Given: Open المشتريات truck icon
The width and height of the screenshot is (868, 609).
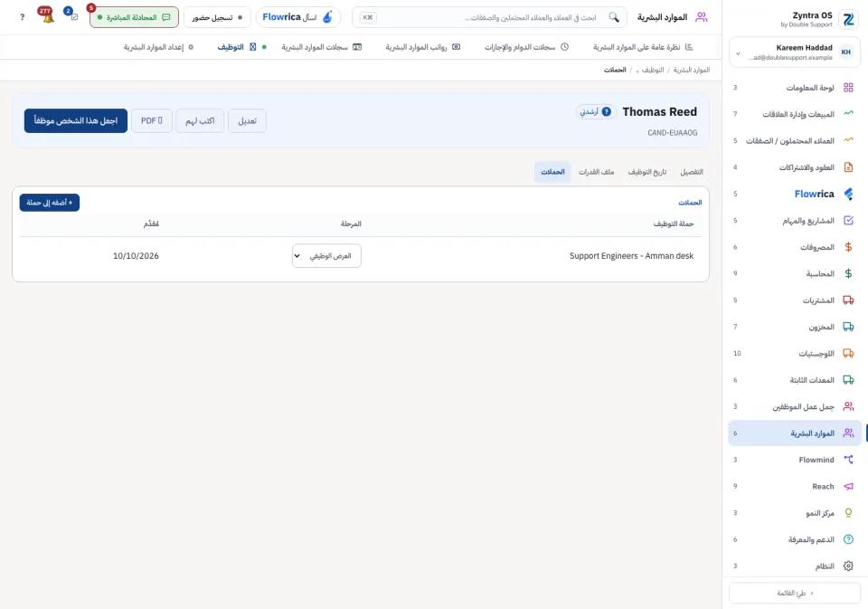Looking at the screenshot, I should 848,300.
